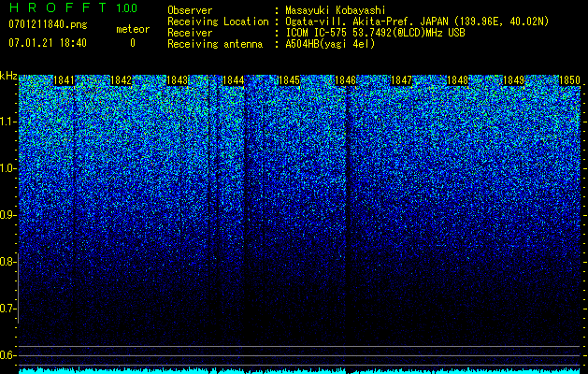Click the Receiver label

click(190, 33)
